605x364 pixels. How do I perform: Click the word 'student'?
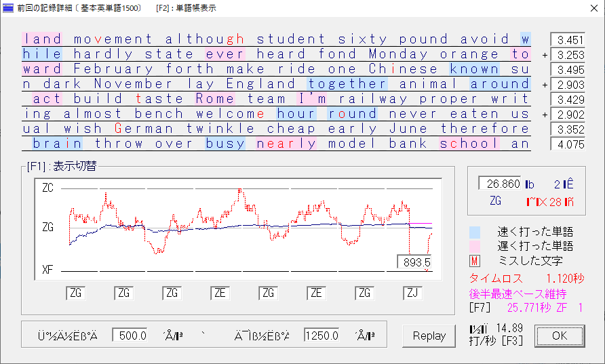click(x=291, y=39)
